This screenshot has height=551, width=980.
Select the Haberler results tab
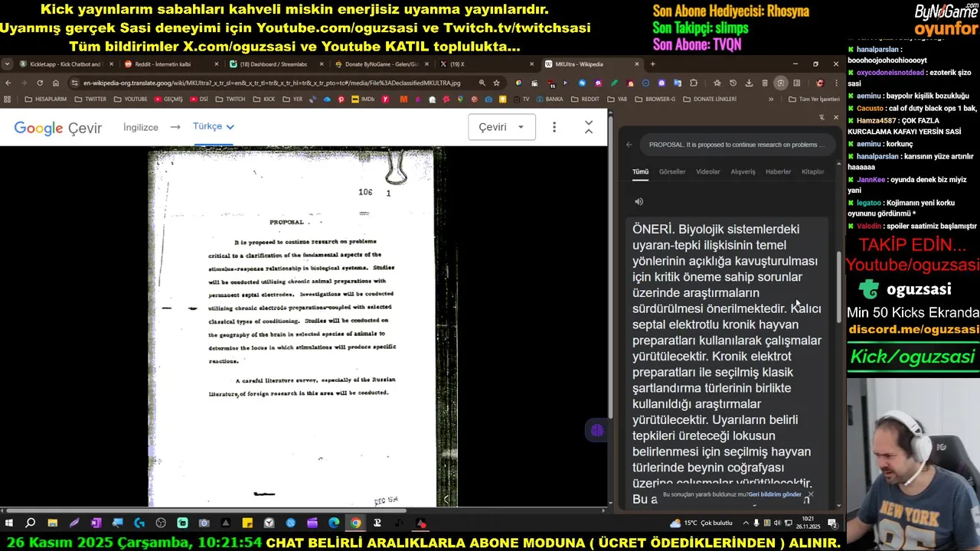point(778,171)
